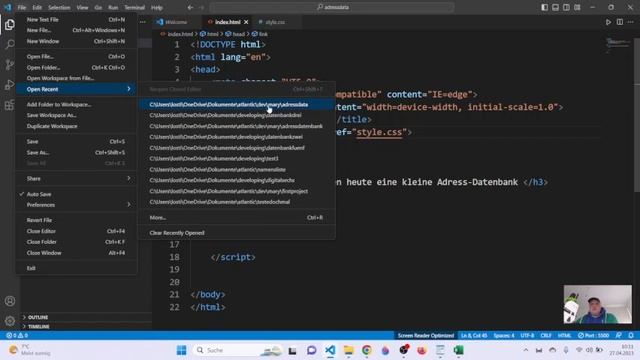The image size is (640, 360).
Task: Click the Windows taskbar Suche search box
Action: (238, 350)
